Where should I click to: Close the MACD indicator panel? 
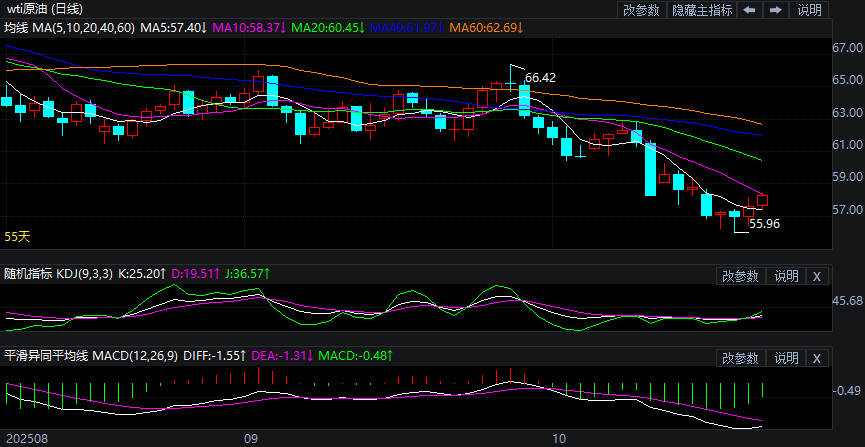click(816, 358)
